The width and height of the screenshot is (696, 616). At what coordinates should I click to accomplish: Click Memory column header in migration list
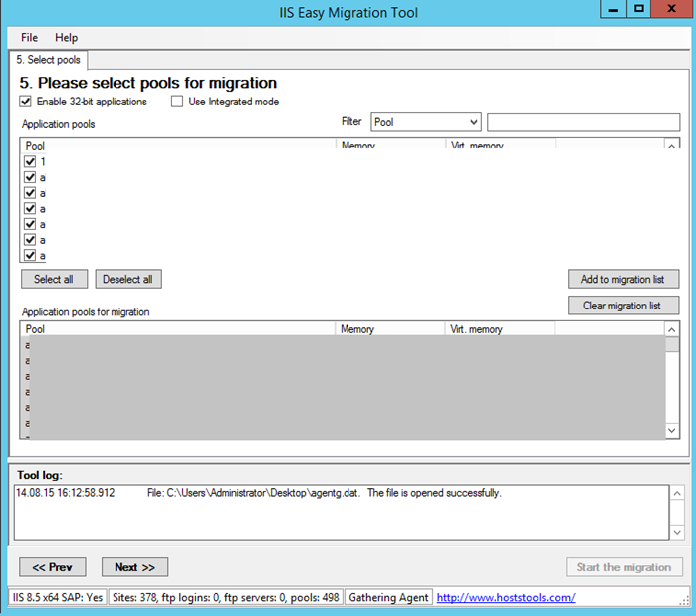click(389, 329)
